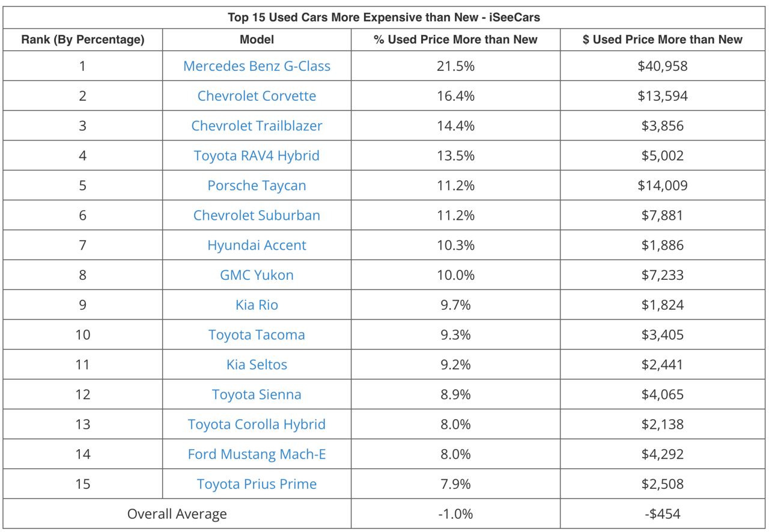Select the Kia Seltos link

pos(257,365)
